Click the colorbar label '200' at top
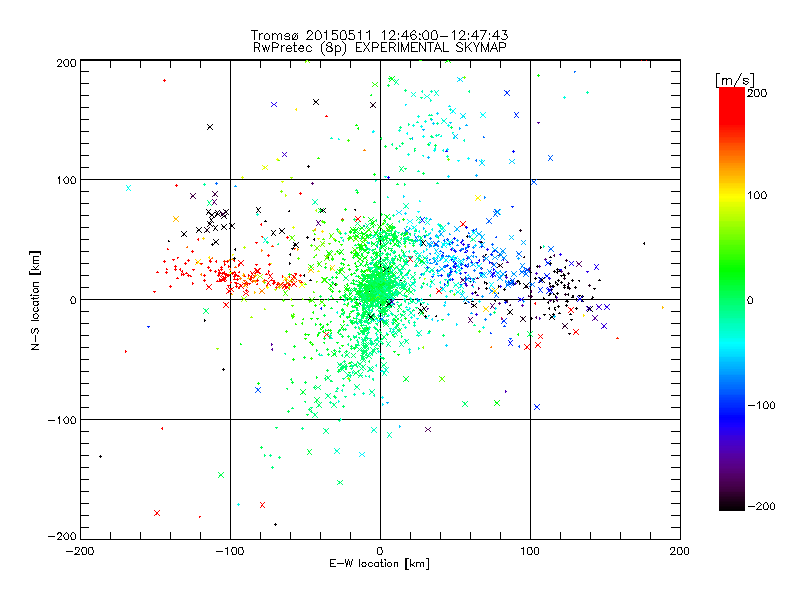 757,93
